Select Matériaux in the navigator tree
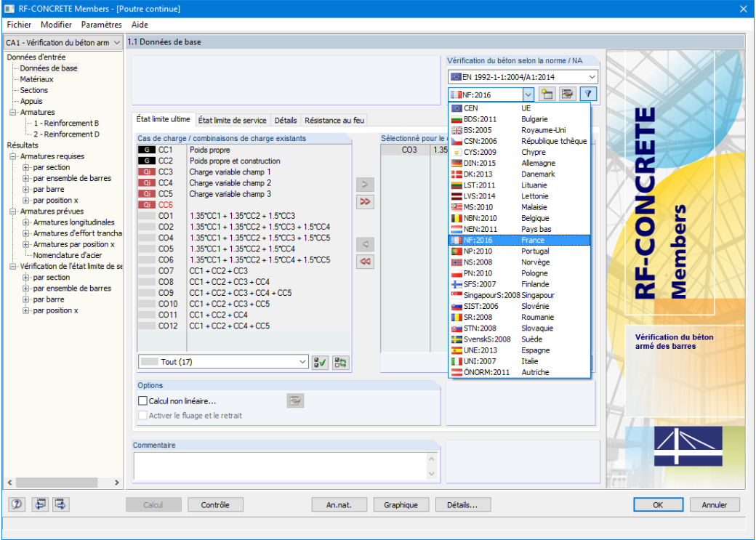 tap(36, 79)
